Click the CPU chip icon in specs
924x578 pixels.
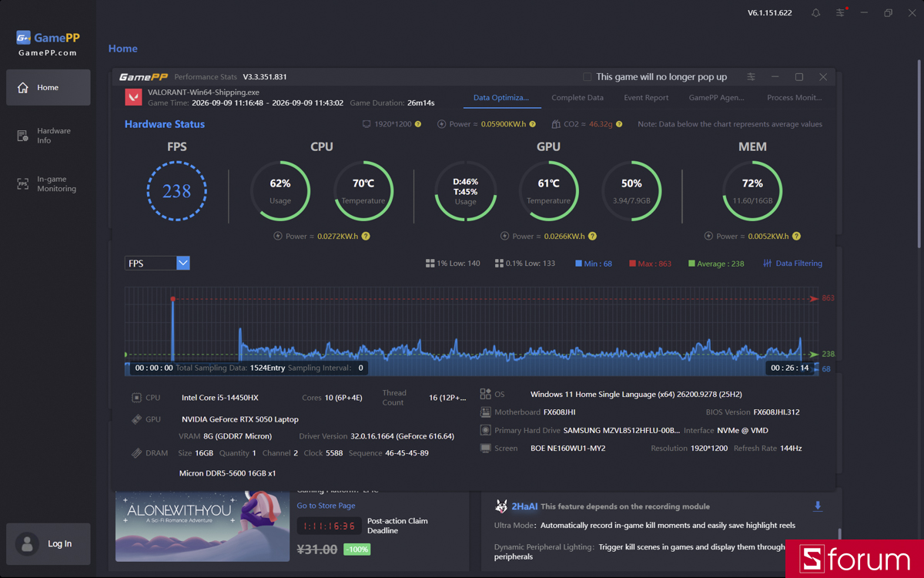(x=136, y=398)
